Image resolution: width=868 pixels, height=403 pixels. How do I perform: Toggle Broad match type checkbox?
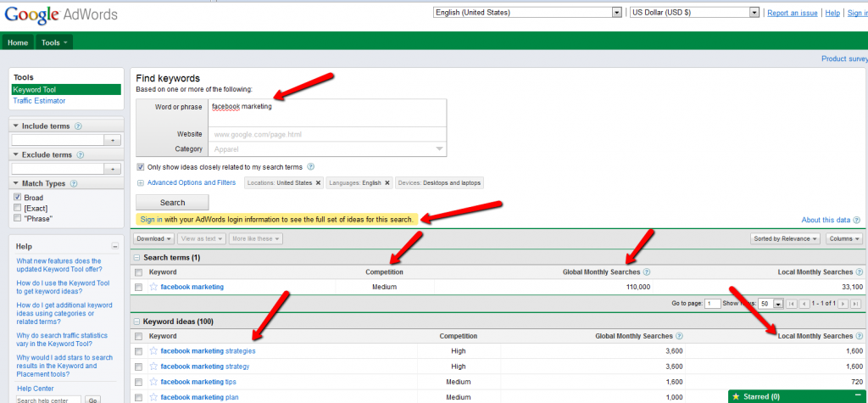17,198
